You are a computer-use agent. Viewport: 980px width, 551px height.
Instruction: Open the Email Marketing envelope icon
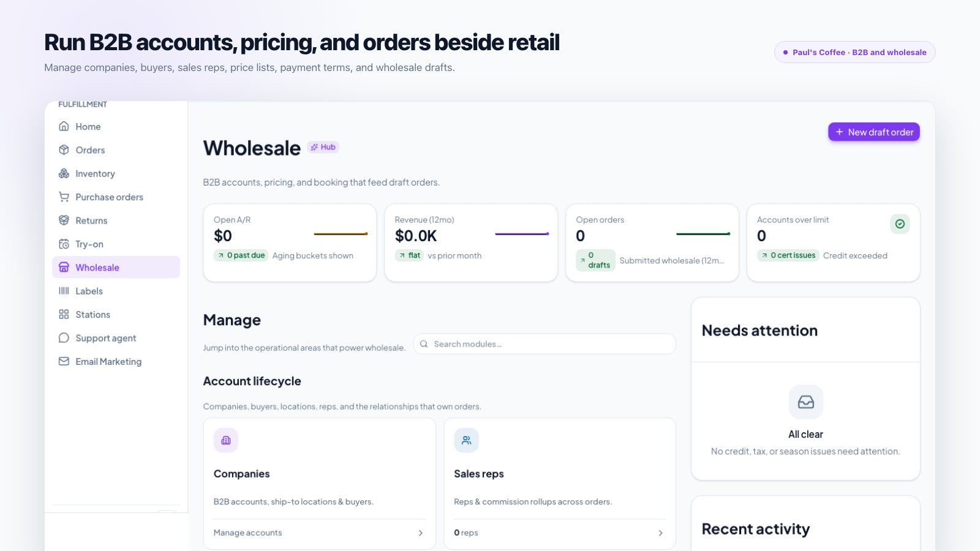click(x=64, y=361)
